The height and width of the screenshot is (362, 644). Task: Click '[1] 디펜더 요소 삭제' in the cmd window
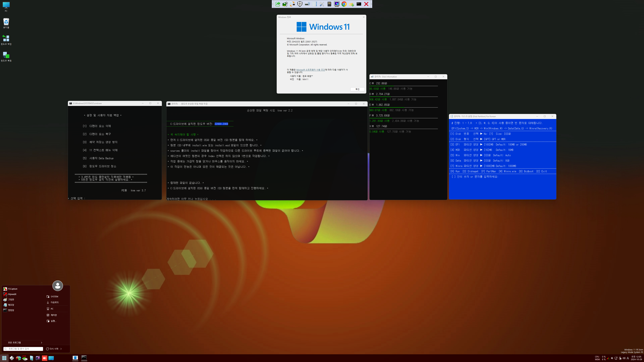pos(97,126)
